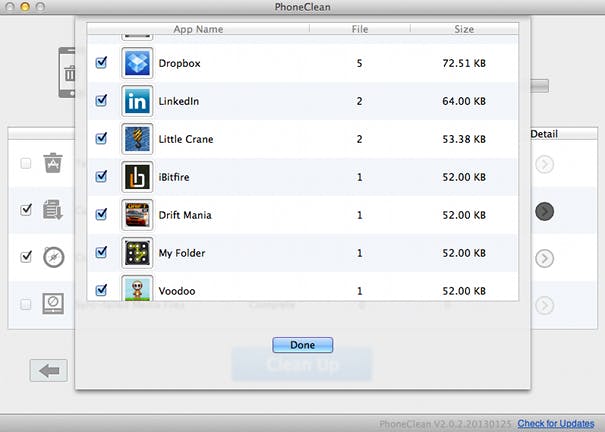Toggle the checkbox beside the media sync icon

[26, 304]
